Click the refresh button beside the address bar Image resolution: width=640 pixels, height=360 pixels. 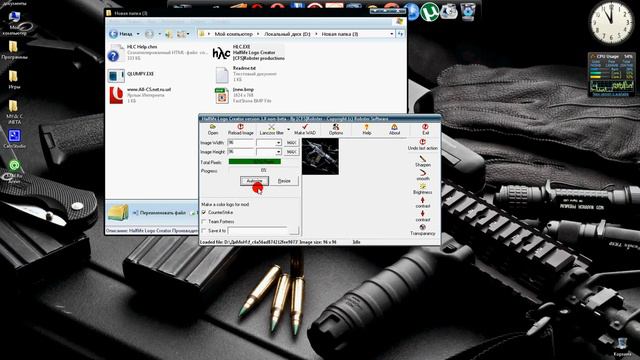point(400,34)
